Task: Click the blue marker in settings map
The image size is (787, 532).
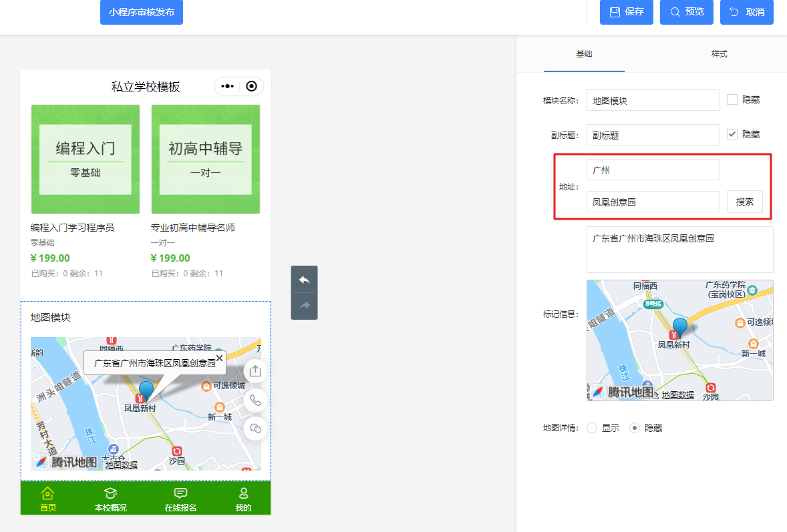Action: point(680,328)
